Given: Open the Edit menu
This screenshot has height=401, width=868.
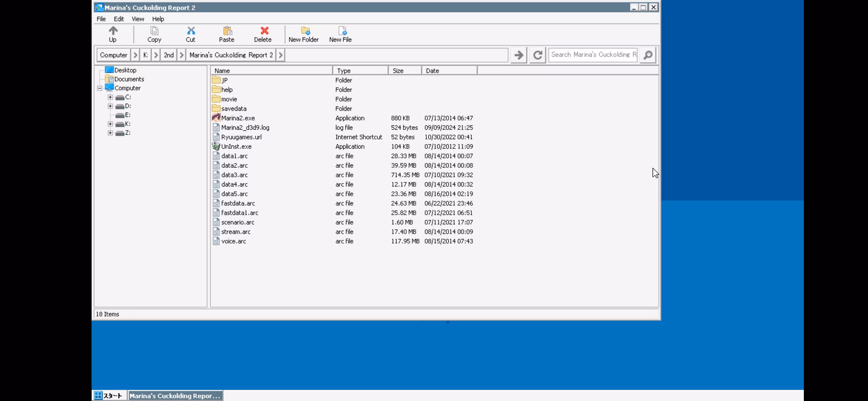Looking at the screenshot, I should (119, 19).
